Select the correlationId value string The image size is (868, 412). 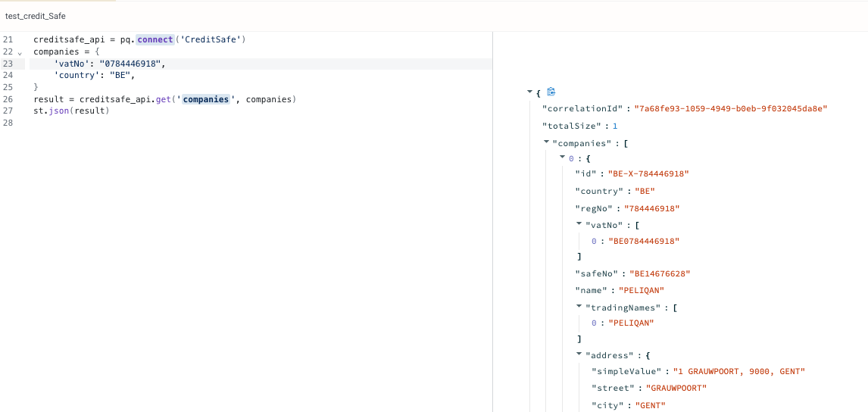click(x=731, y=108)
